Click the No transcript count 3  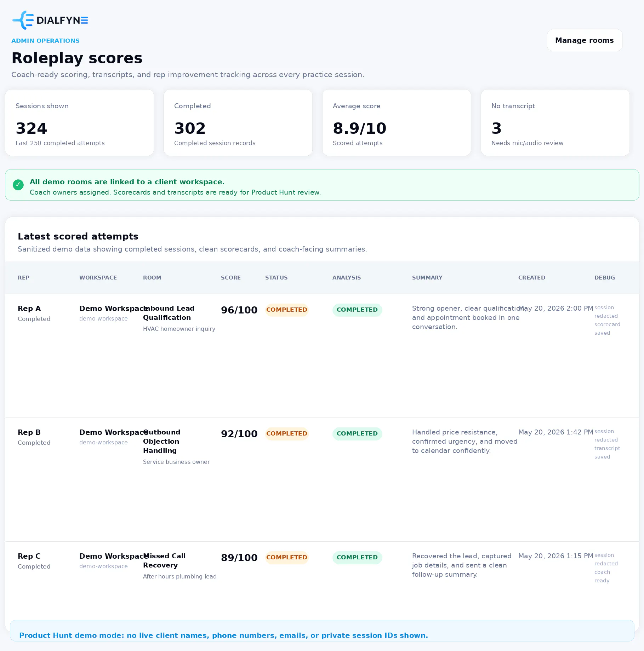click(496, 128)
